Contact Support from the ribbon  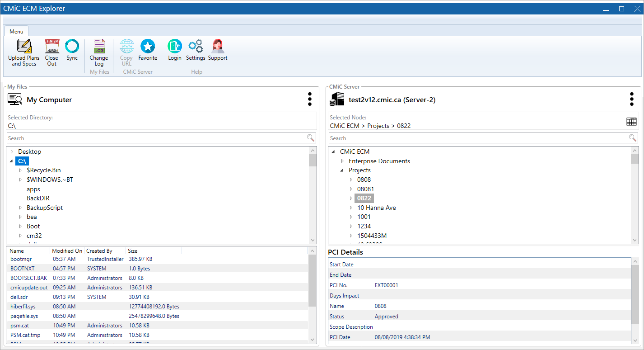coord(218,50)
